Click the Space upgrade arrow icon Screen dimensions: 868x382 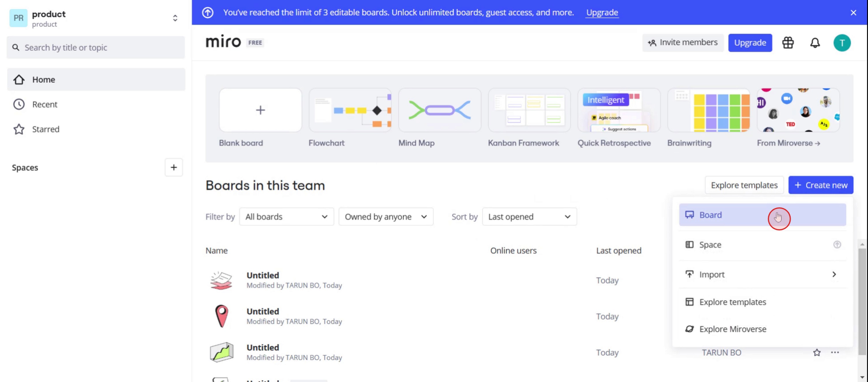tap(837, 245)
